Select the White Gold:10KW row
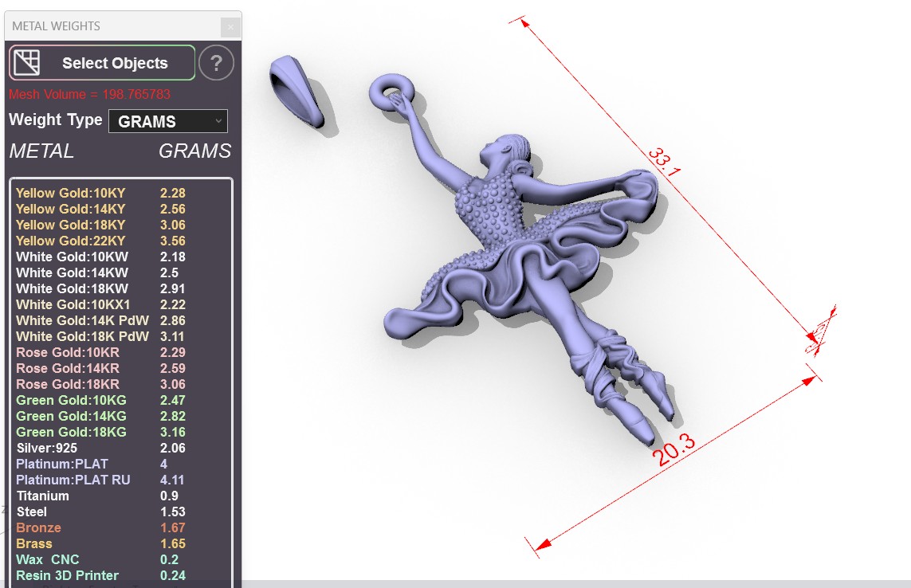This screenshot has width=911, height=588. (x=121, y=257)
